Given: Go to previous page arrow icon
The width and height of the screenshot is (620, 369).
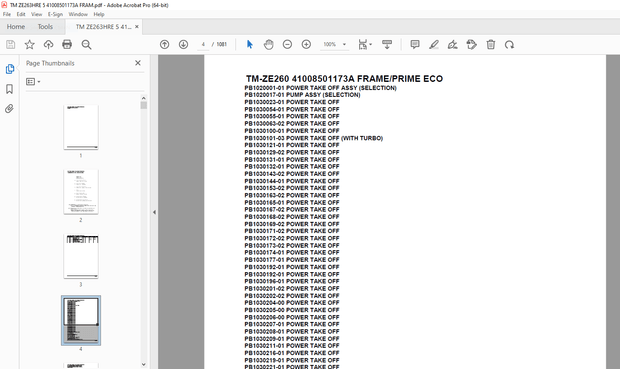Looking at the screenshot, I should (164, 45).
